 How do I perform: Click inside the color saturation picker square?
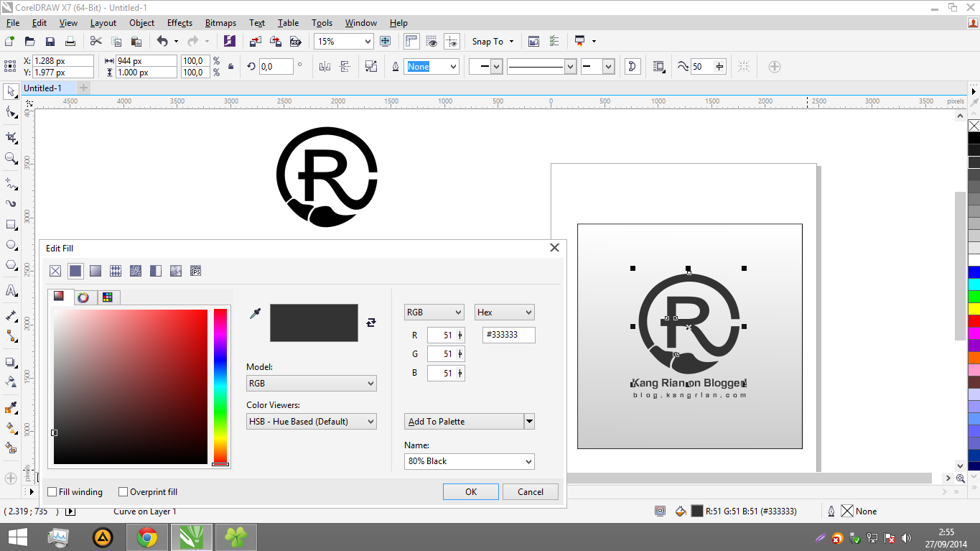pos(131,386)
